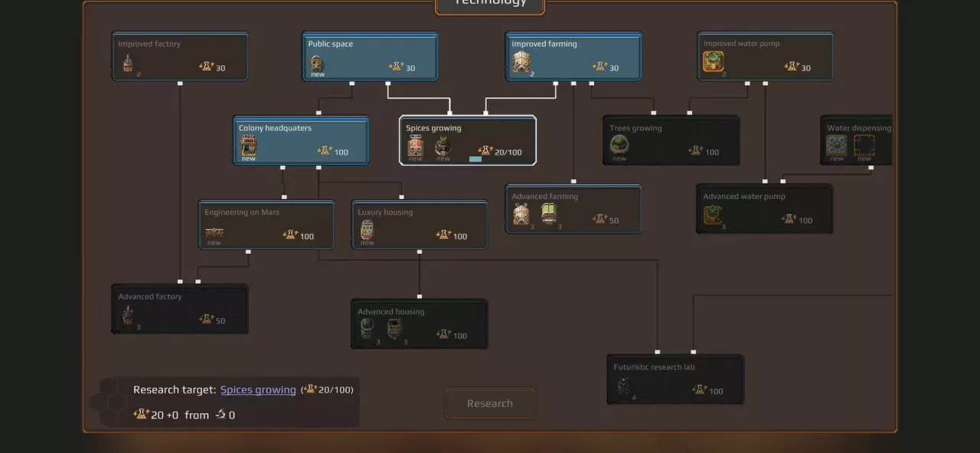Click the 50 research cost on Advanced farming
This screenshot has width=980, height=453.
coord(614,220)
